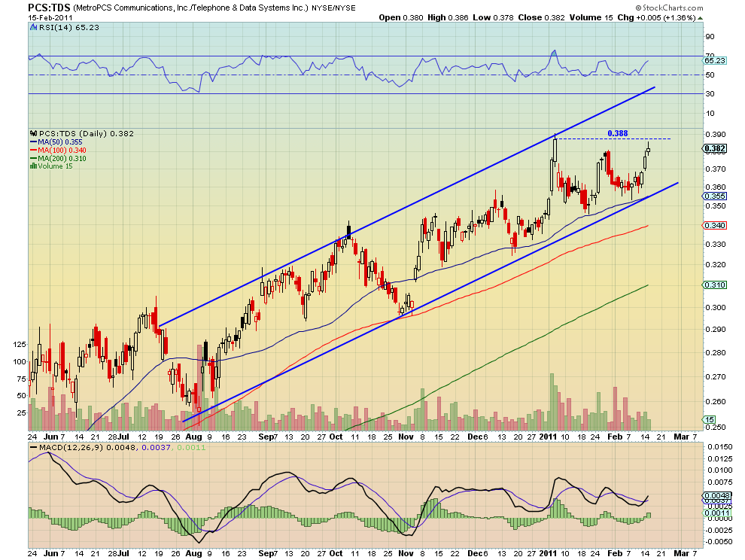Click the RSI axis label 30

point(710,93)
